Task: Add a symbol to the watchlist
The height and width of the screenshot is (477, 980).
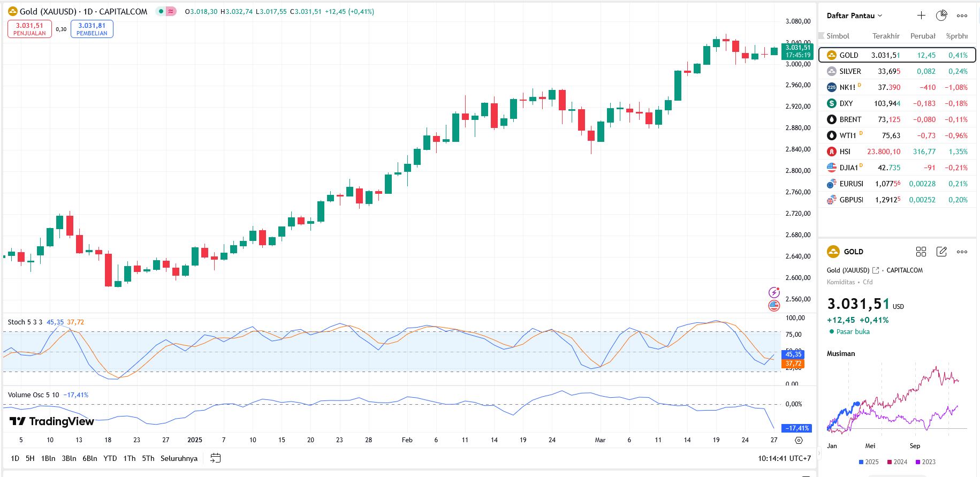Action: (x=921, y=16)
